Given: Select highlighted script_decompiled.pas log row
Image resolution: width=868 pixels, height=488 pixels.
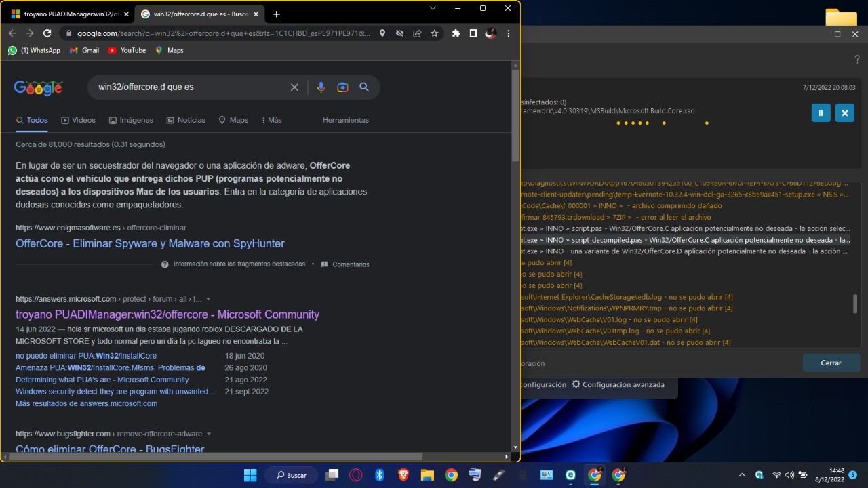Looking at the screenshot, I should pos(686,240).
